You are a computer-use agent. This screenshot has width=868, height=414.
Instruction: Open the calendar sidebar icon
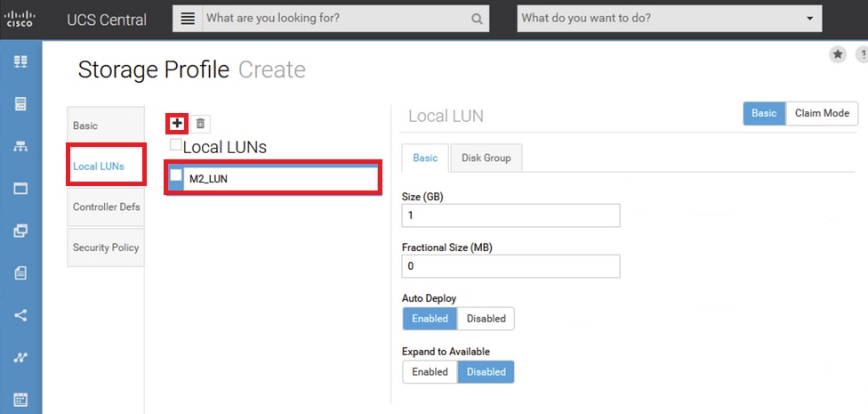pyautogui.click(x=20, y=400)
